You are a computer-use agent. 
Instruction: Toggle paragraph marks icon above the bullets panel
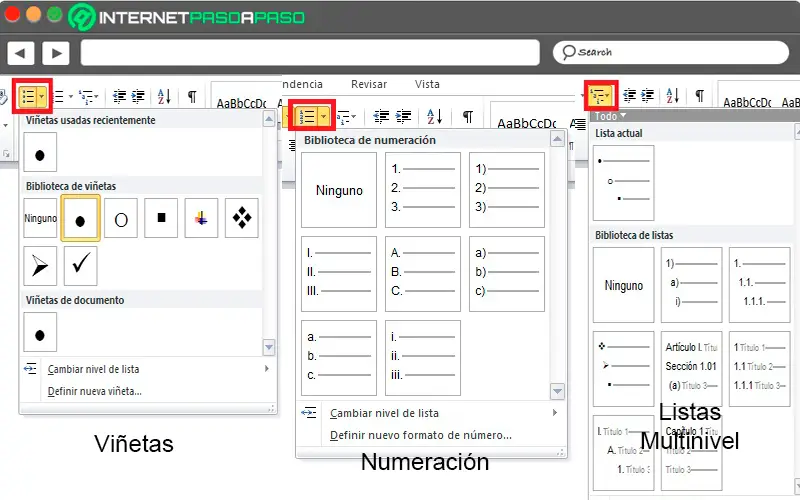click(192, 96)
